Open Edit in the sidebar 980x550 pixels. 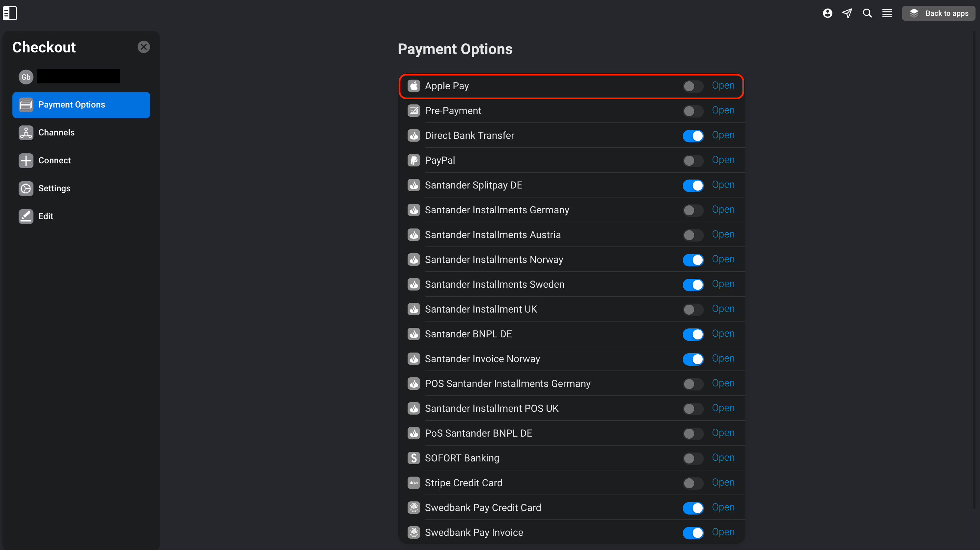coord(81,216)
